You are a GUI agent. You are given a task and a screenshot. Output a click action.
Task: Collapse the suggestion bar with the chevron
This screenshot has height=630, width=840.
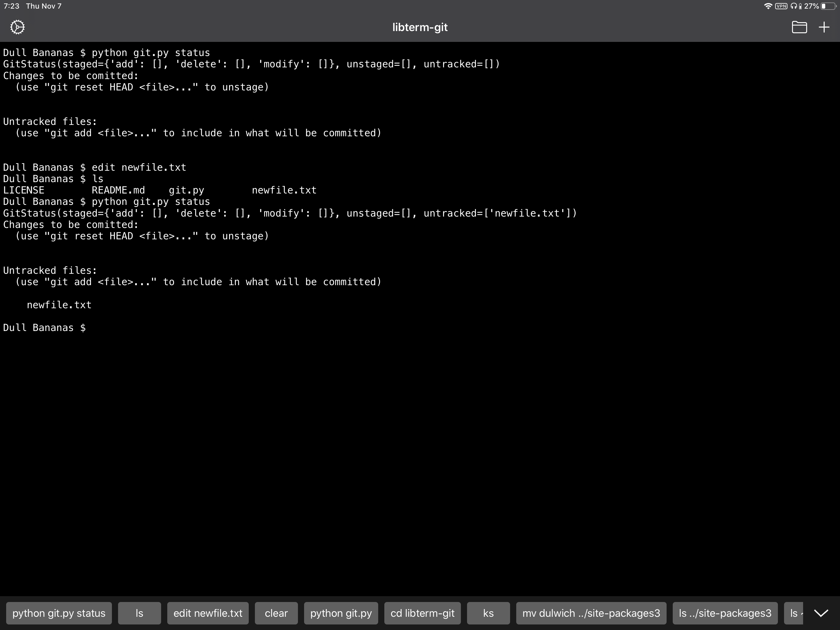(x=821, y=613)
